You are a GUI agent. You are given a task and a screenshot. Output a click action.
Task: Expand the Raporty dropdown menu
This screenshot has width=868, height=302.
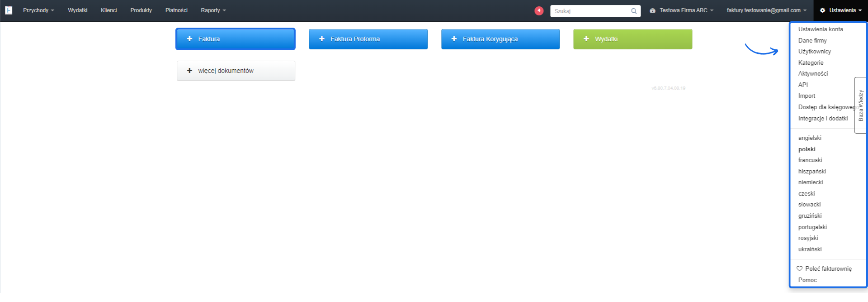click(x=213, y=10)
